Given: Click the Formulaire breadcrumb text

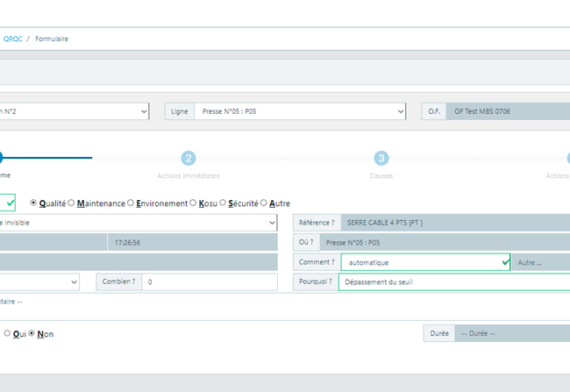Looking at the screenshot, I should click(52, 39).
